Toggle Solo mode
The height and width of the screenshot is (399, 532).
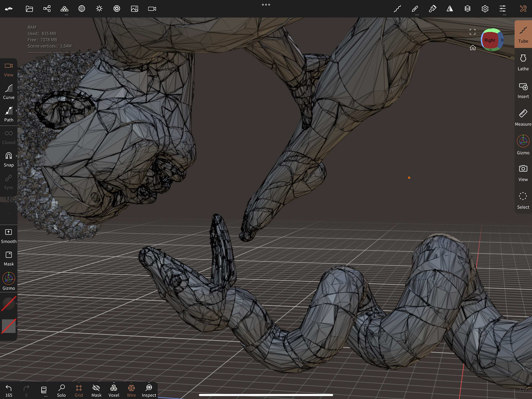(x=61, y=390)
